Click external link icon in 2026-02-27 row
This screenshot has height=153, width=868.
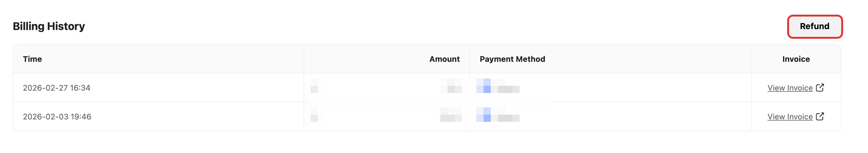point(820,87)
